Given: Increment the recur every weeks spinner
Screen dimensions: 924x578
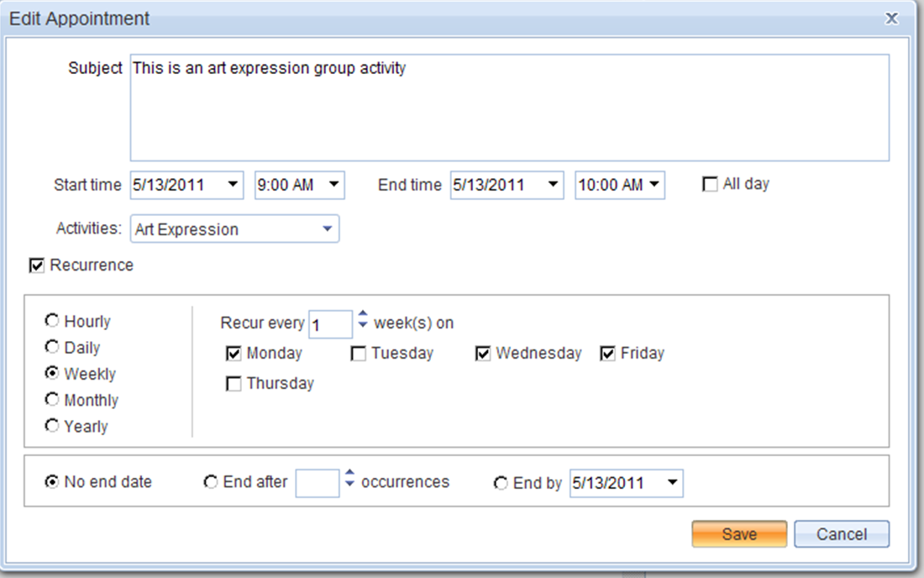Looking at the screenshot, I should pos(363,316).
